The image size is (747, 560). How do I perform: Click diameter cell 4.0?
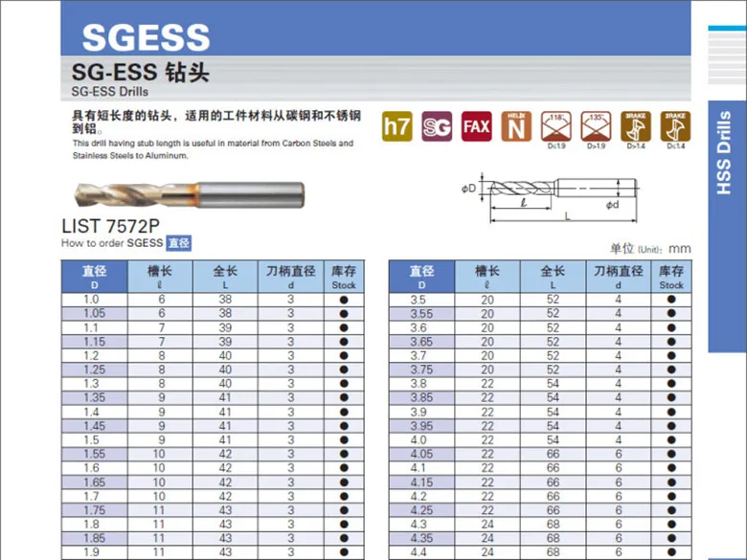point(421,440)
